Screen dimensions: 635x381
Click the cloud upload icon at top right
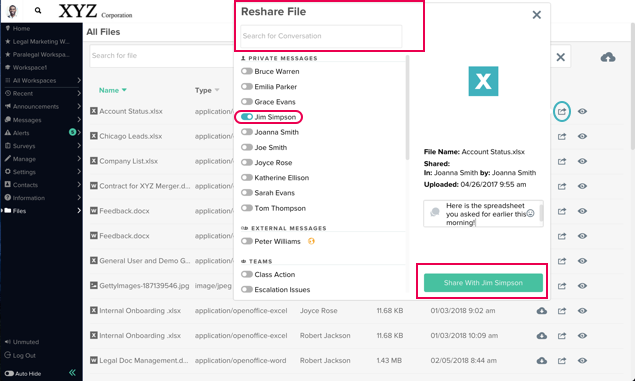pyautogui.click(x=608, y=57)
